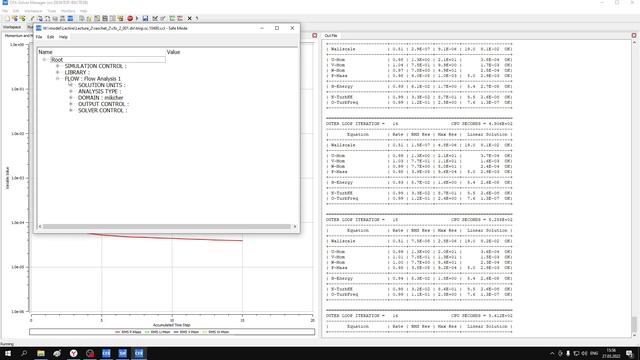The image size is (640, 360).
Task: Click the yellow-marked icon before the red stop
Action: point(120,18)
